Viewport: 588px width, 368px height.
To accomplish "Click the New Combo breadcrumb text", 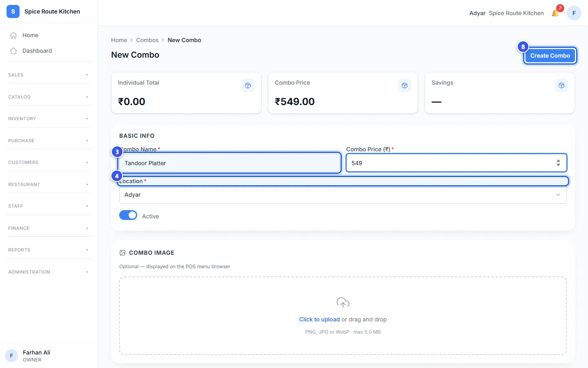I will [184, 40].
